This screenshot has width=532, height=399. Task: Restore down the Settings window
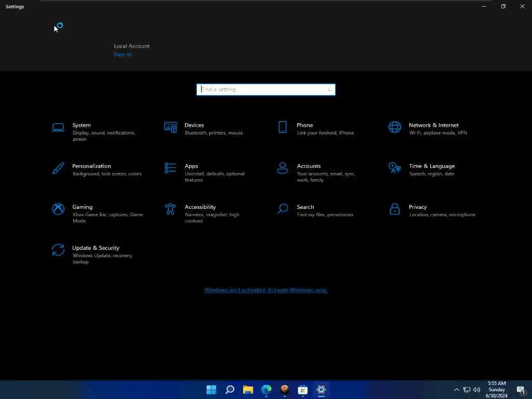coord(503,6)
